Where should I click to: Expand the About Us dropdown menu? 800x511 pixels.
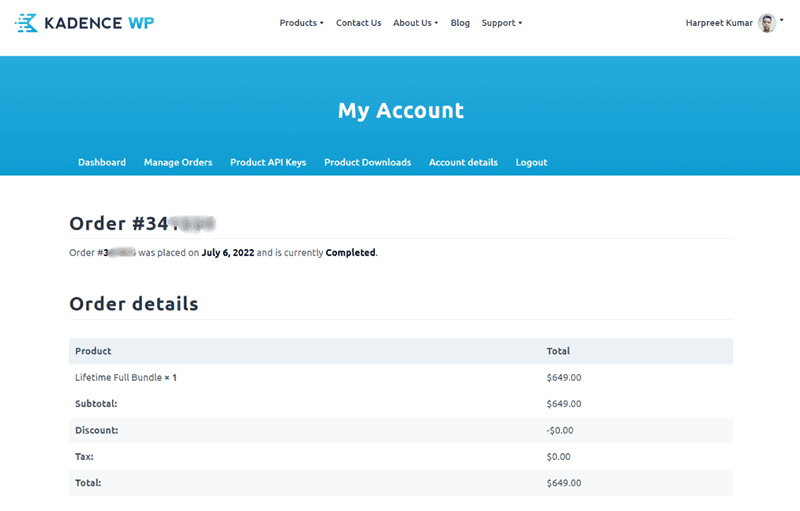coord(415,23)
